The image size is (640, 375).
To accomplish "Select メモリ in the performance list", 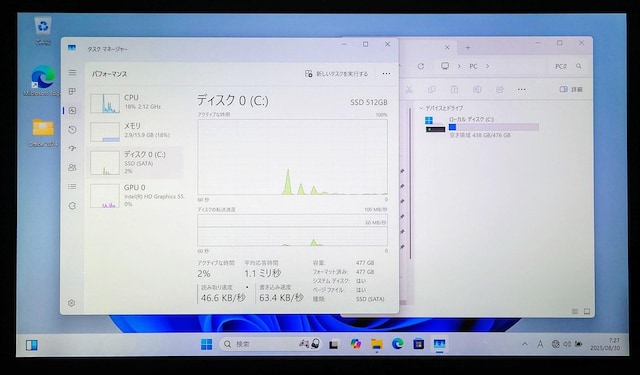I will tap(135, 131).
